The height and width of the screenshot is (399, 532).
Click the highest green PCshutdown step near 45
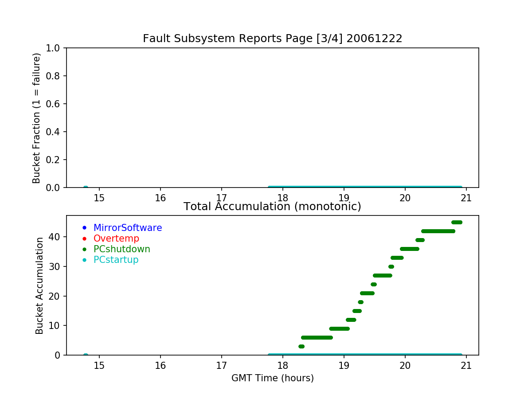[x=457, y=222]
